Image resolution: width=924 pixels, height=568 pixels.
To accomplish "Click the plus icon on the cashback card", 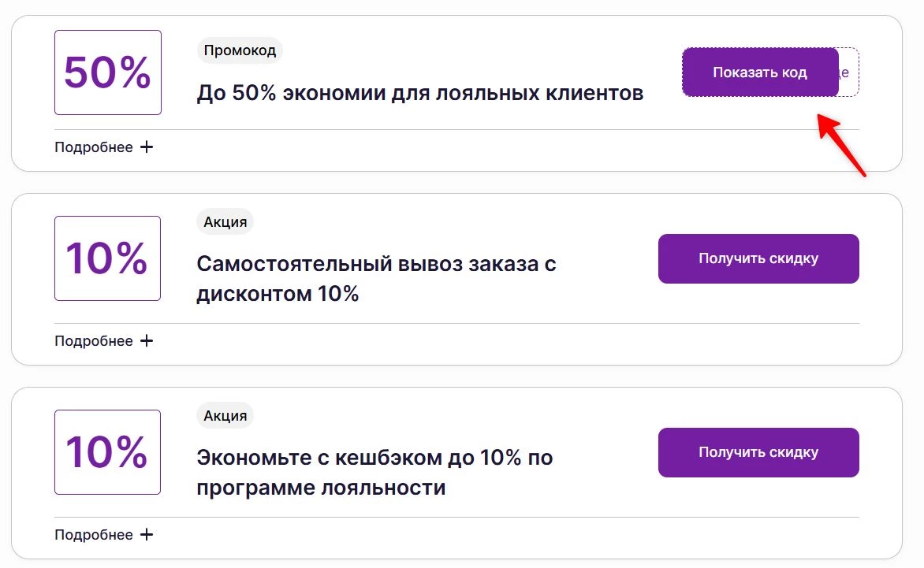I will (x=147, y=534).
